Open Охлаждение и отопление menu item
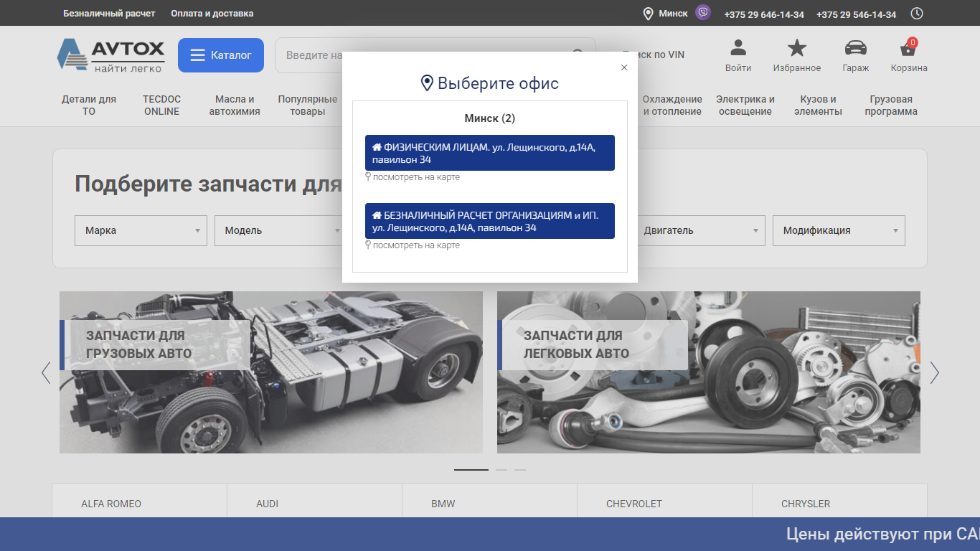This screenshot has width=980, height=551. [x=672, y=105]
